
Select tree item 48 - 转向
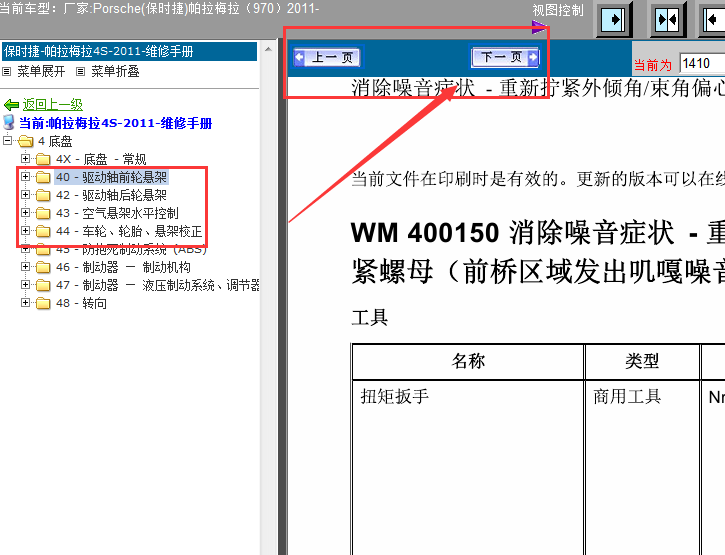[81, 303]
